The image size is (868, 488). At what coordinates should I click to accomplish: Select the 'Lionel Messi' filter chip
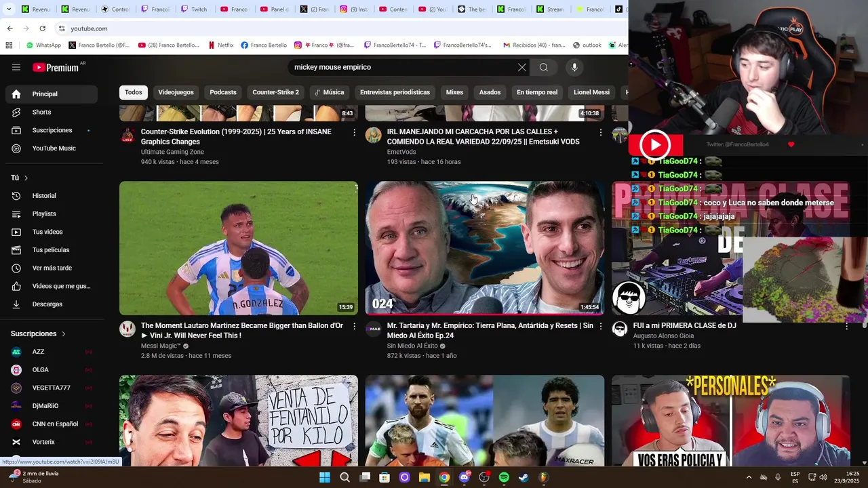pyautogui.click(x=591, y=92)
